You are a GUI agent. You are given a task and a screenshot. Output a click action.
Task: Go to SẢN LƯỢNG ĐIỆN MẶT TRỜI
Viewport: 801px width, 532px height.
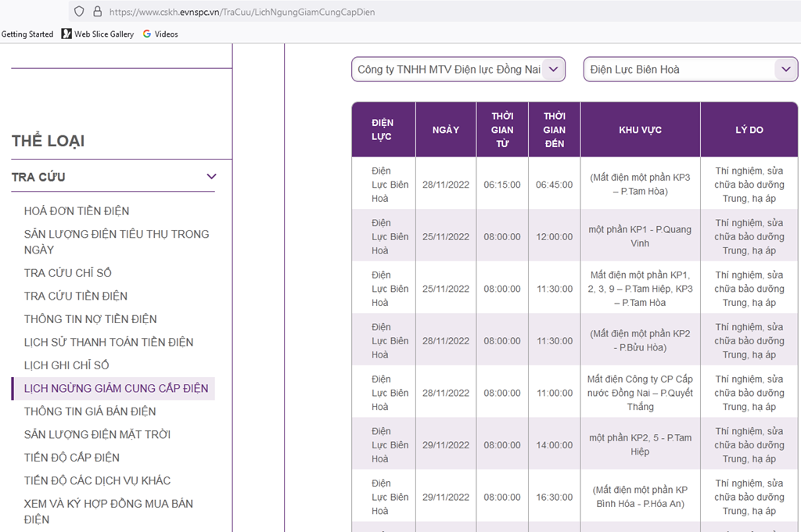pyautogui.click(x=97, y=434)
